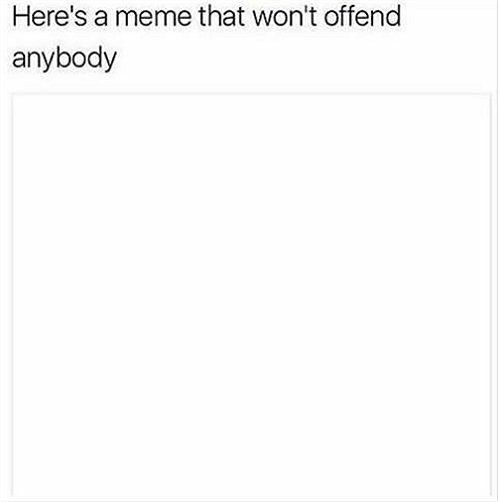Viewport: 500px width, 502px height.
Task: Click the letter "H" starting the caption
Action: pos(21,17)
